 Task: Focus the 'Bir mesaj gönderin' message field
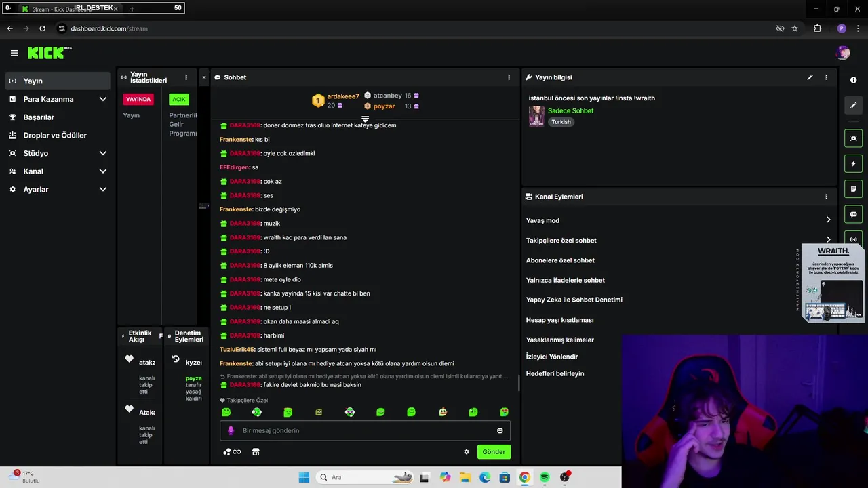tap(365, 430)
